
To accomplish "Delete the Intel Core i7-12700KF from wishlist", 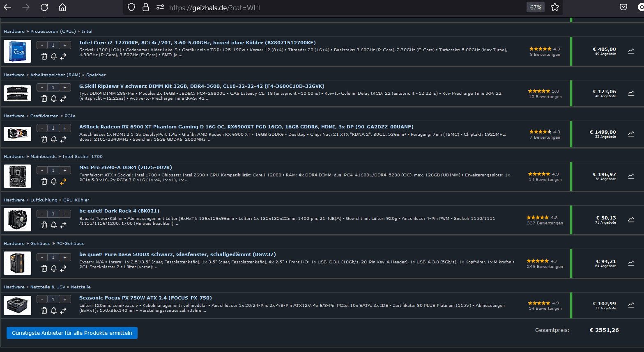I will 44,56.
